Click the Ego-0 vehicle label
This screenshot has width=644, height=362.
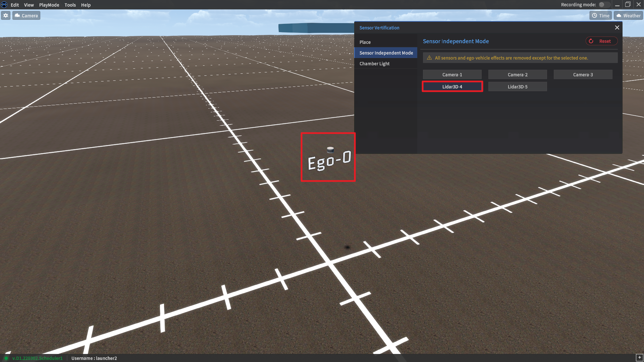click(329, 162)
